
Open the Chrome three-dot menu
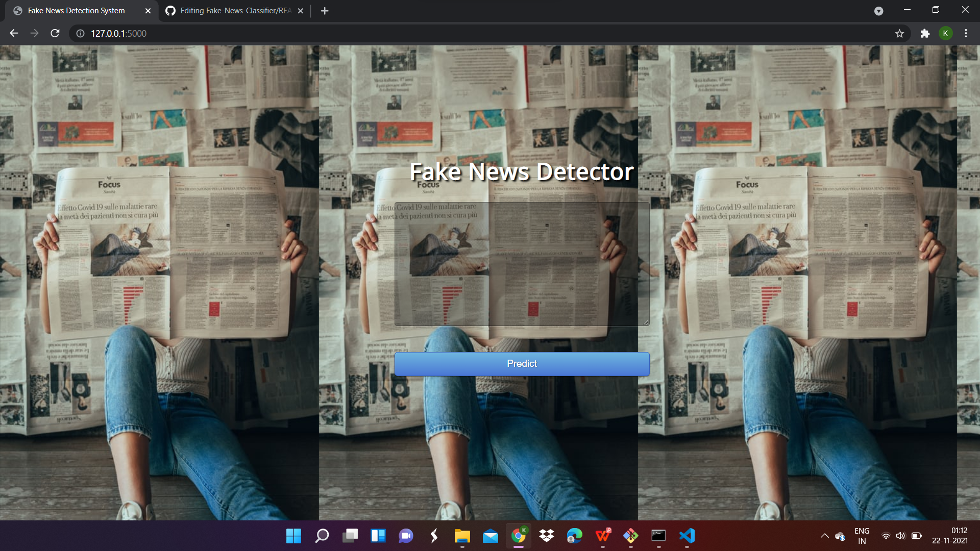(x=966, y=33)
